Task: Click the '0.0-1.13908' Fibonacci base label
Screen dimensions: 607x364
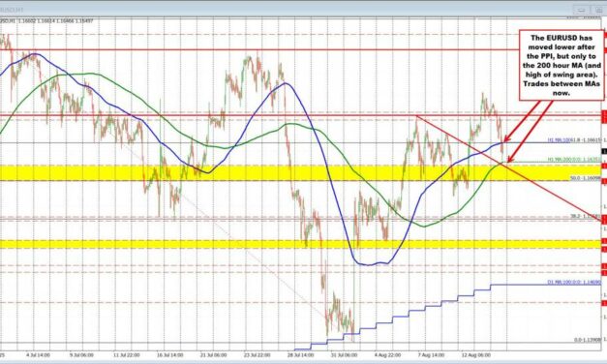Action: (x=588, y=339)
